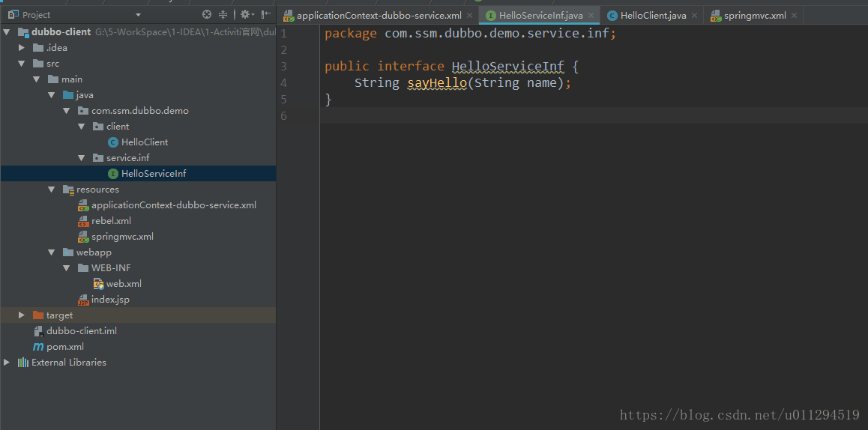Screen dimensions: 868x430
Task: Open Project panel settings gear
Action: 245,15
